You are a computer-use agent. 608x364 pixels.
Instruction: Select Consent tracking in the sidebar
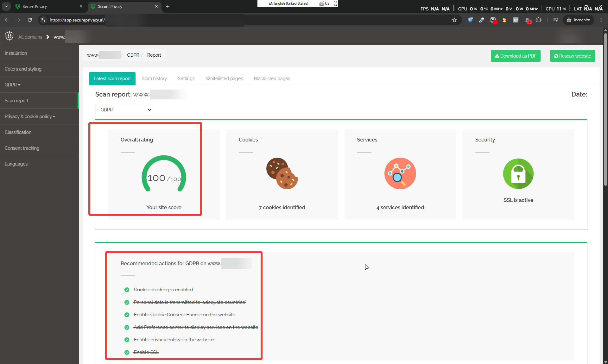pos(22,148)
